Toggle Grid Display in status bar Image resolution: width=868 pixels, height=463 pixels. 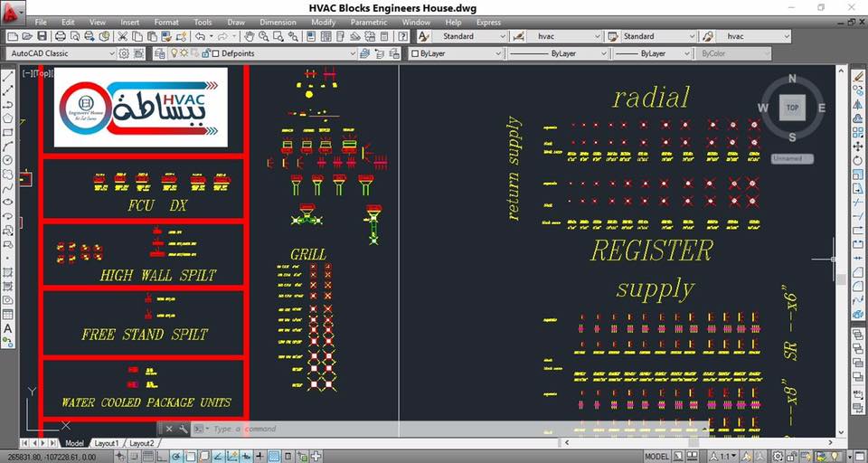[x=147, y=457]
